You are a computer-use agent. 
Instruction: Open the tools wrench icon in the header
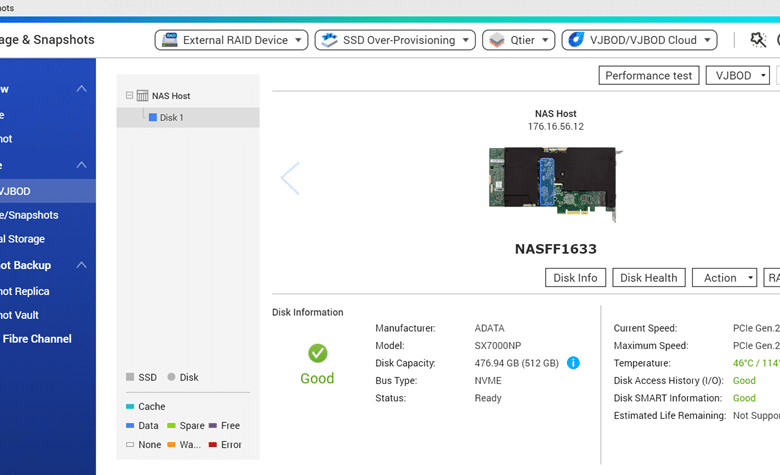point(758,40)
